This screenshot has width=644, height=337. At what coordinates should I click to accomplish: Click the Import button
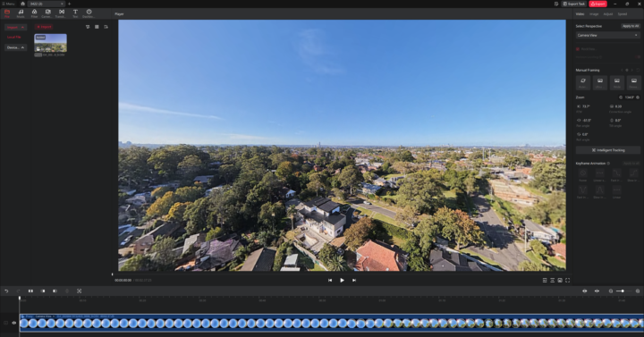click(x=44, y=27)
